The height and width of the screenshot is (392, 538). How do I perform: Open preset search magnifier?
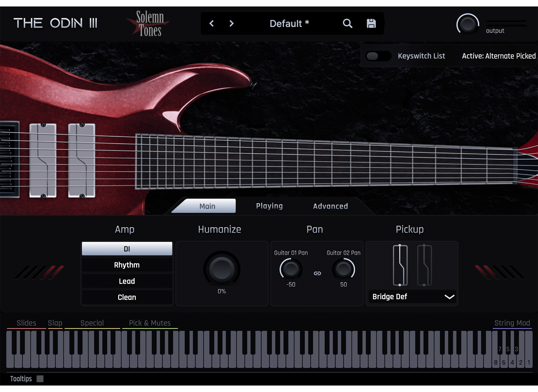(x=347, y=24)
